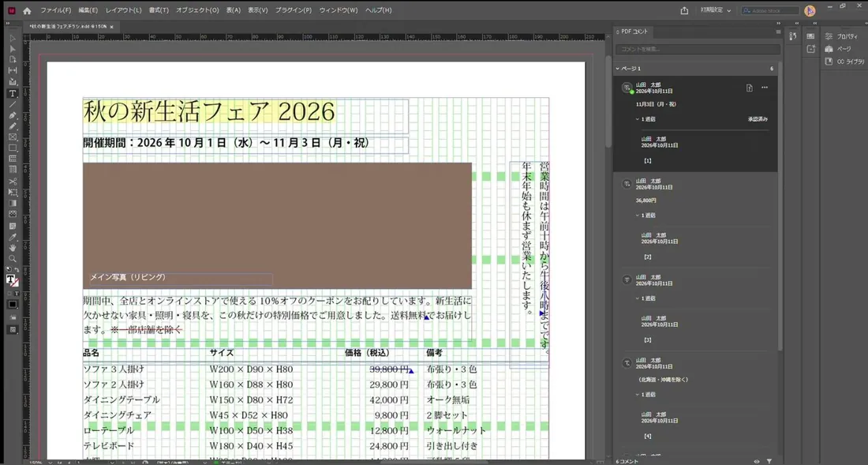
Task: Click the stroke none swatch in toolbar
Action: [x=16, y=283]
